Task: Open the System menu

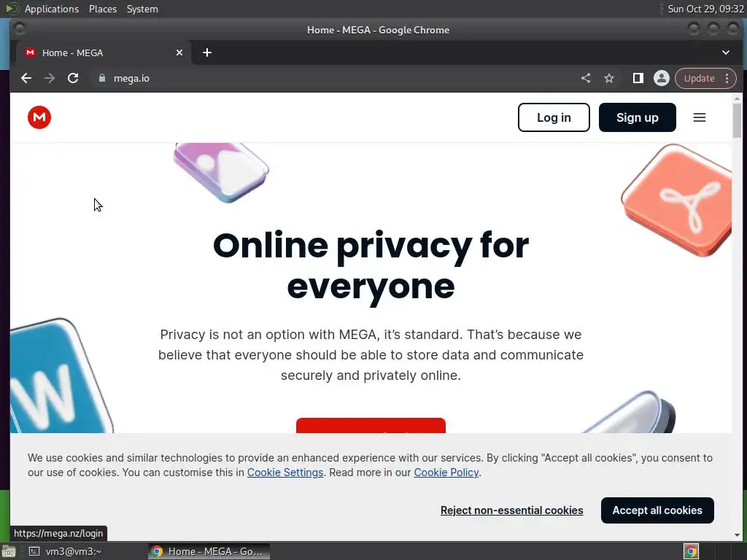Action: tap(142, 9)
